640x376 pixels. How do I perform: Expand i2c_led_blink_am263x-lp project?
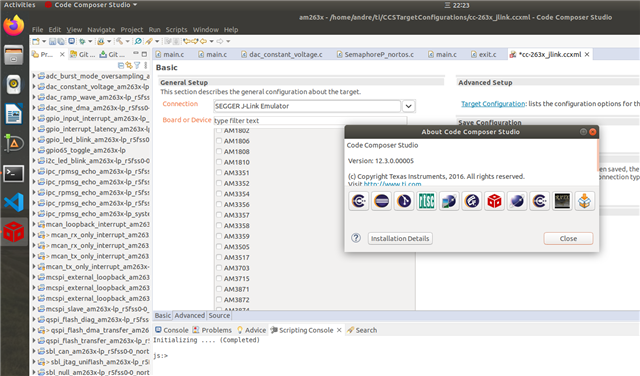coord(34,161)
